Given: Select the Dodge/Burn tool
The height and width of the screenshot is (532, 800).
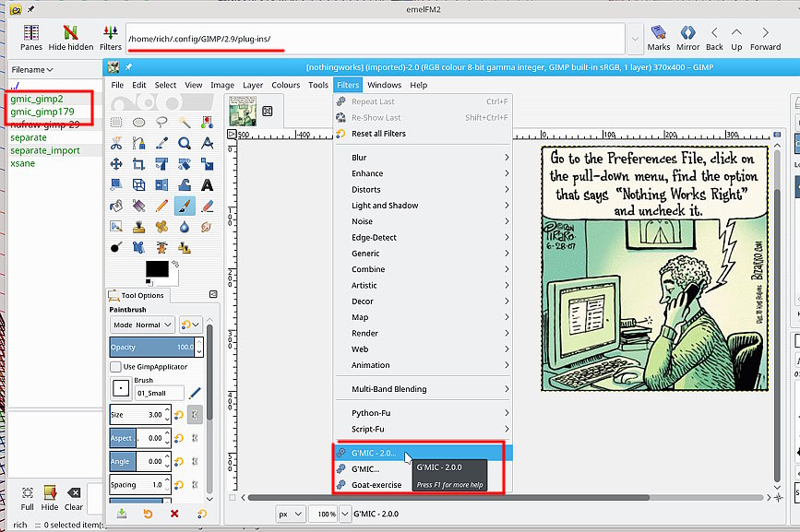Looking at the screenshot, I should coord(116,248).
